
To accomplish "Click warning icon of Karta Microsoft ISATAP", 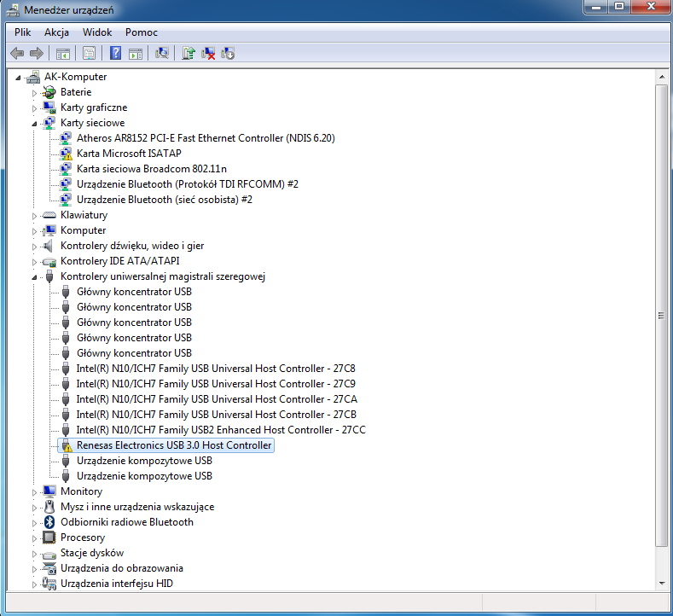I will (x=66, y=154).
